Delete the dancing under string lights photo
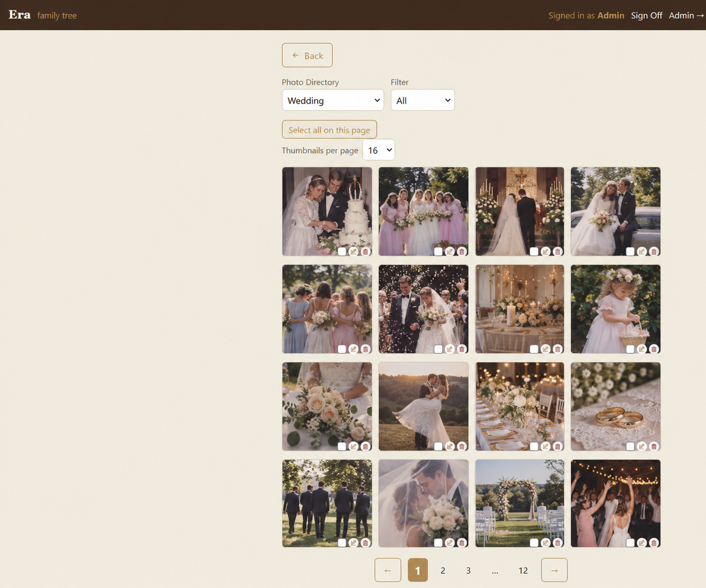Image resolution: width=706 pixels, height=588 pixels. click(654, 543)
